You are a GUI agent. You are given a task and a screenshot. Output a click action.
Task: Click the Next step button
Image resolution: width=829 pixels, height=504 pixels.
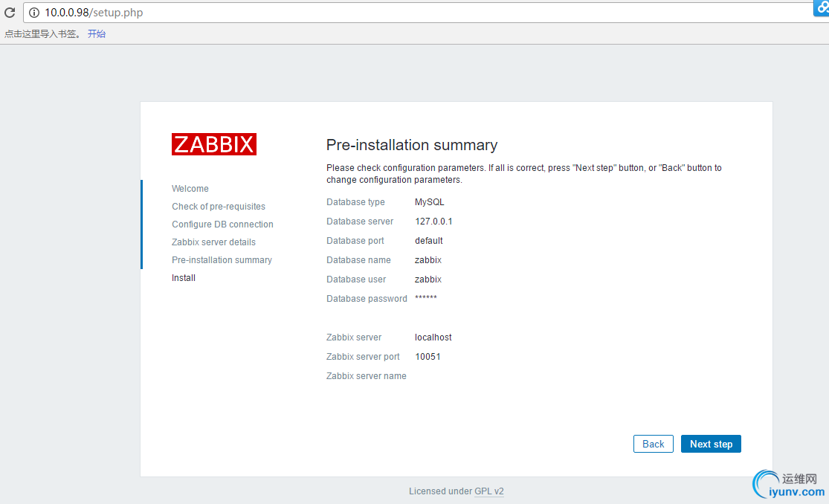coord(711,444)
